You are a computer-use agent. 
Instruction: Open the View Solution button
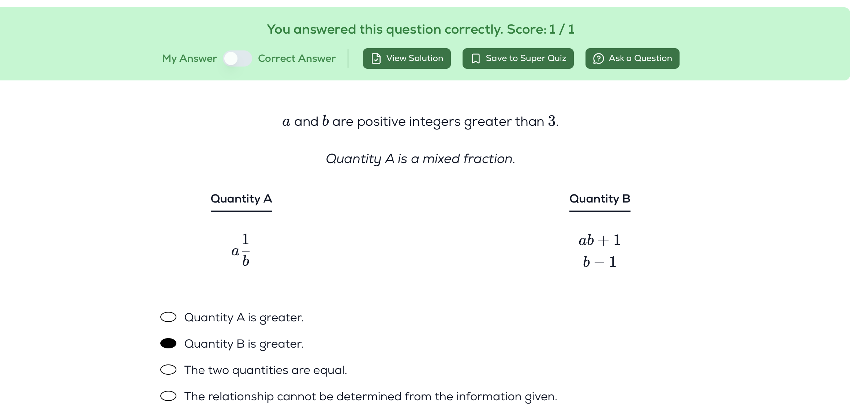tap(407, 58)
